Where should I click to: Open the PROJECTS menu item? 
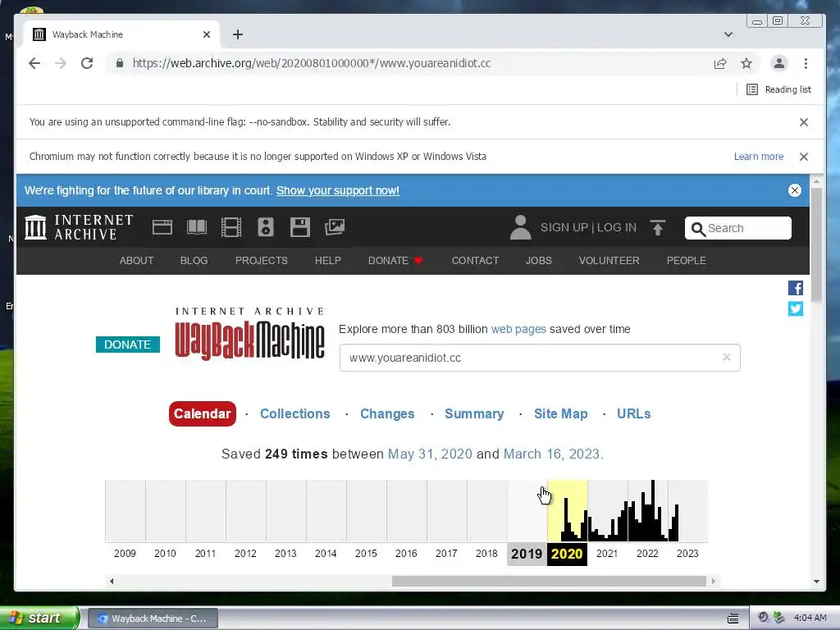(x=262, y=260)
